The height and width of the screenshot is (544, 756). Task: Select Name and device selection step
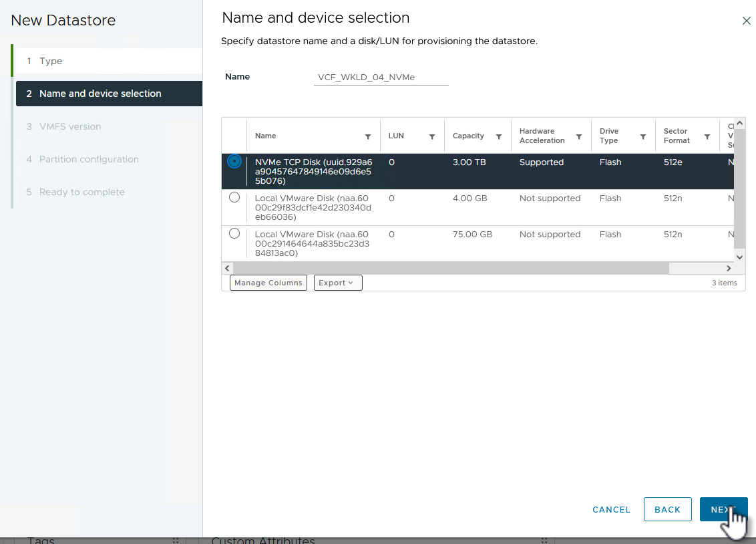100,94
